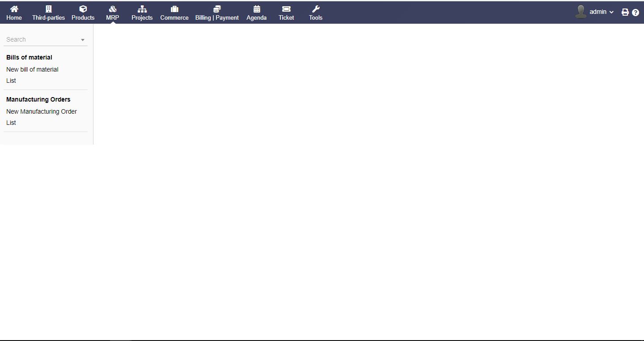644x341 pixels.
Task: Open the Commerce menu label
Action: (174, 18)
